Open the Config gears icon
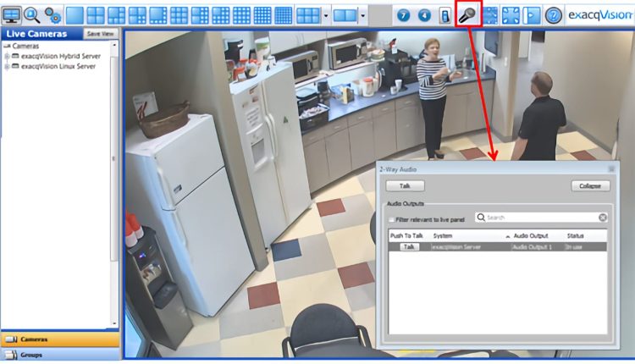Viewport: 635px width, 364px height. point(52,15)
